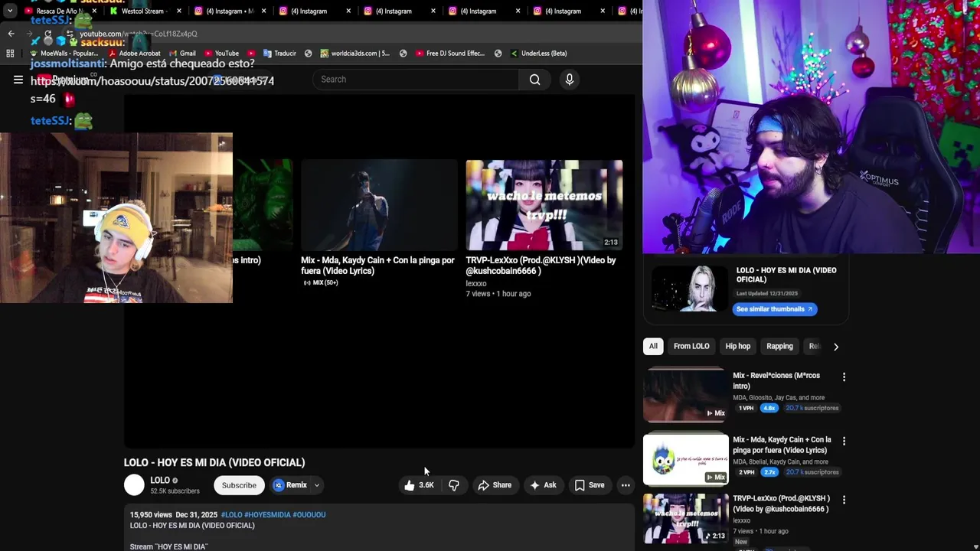This screenshot has height=551, width=980.
Task: Open Adobe Acrobat bookmark
Action: (x=135, y=54)
